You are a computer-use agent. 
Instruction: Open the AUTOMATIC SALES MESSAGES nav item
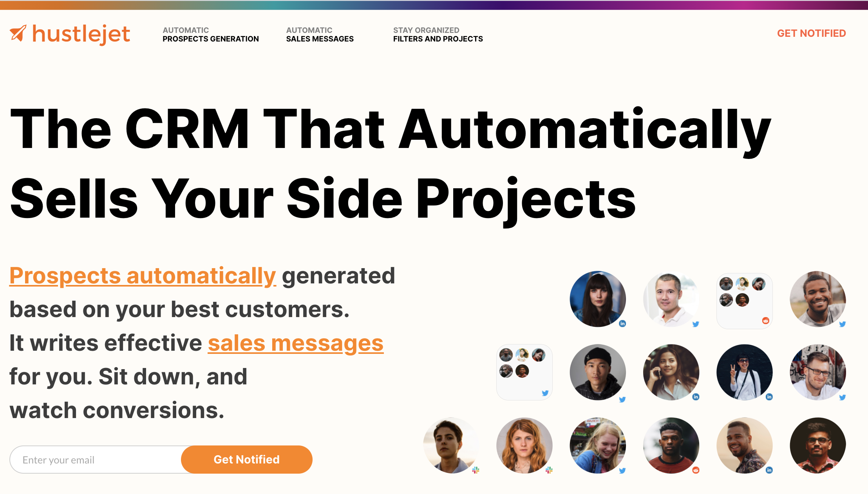coord(320,34)
